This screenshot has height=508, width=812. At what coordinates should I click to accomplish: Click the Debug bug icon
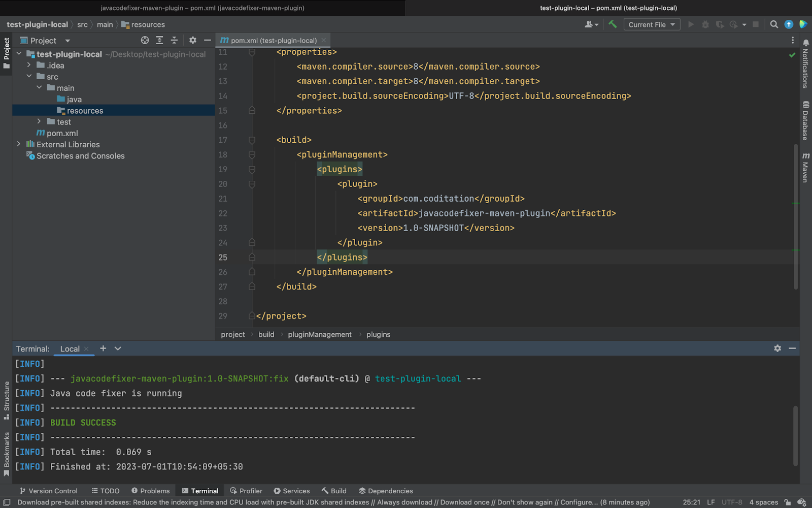[x=705, y=24]
